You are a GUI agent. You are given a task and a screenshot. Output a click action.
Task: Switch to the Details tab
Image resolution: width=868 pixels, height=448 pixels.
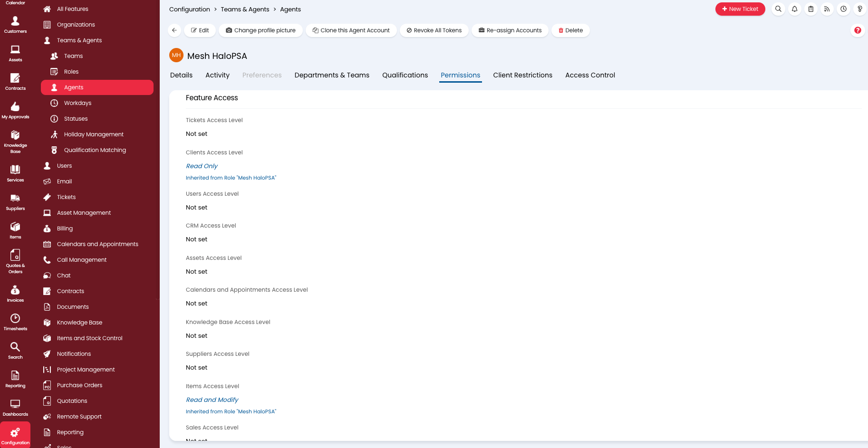[181, 75]
